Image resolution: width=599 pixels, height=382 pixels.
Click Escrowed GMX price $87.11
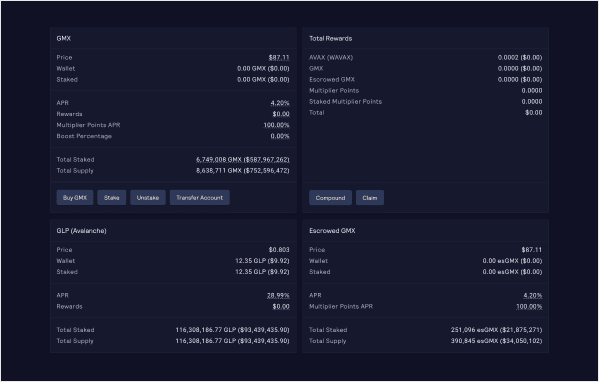click(x=532, y=250)
